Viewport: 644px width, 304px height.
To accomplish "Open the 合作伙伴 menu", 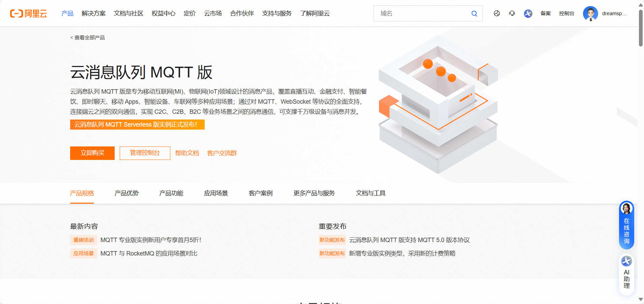I will coord(242,13).
